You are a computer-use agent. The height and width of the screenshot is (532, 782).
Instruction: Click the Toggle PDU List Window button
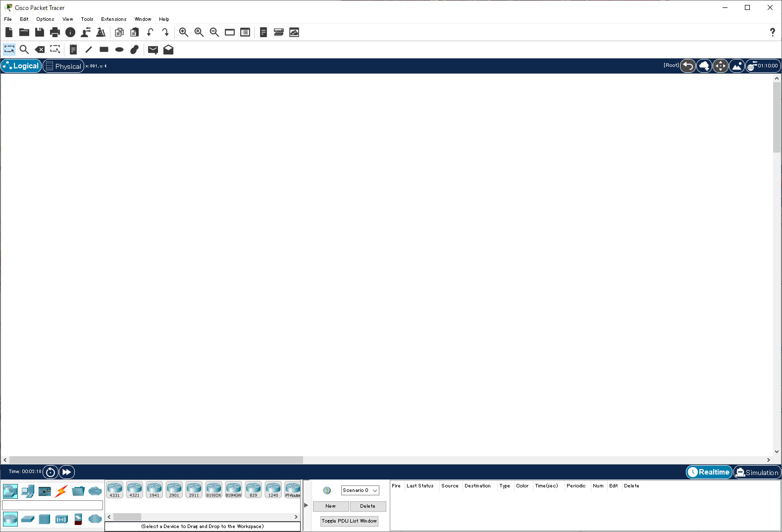coord(349,521)
